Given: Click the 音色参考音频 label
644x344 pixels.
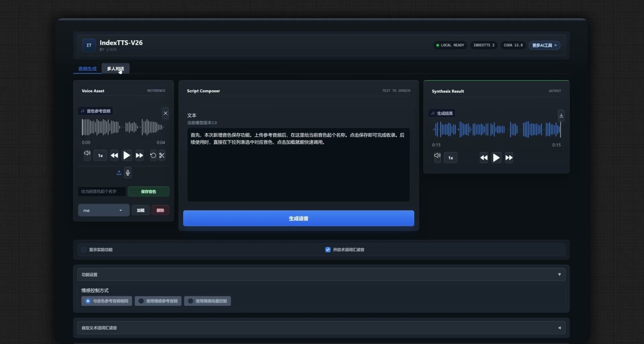Looking at the screenshot, I should [95, 111].
